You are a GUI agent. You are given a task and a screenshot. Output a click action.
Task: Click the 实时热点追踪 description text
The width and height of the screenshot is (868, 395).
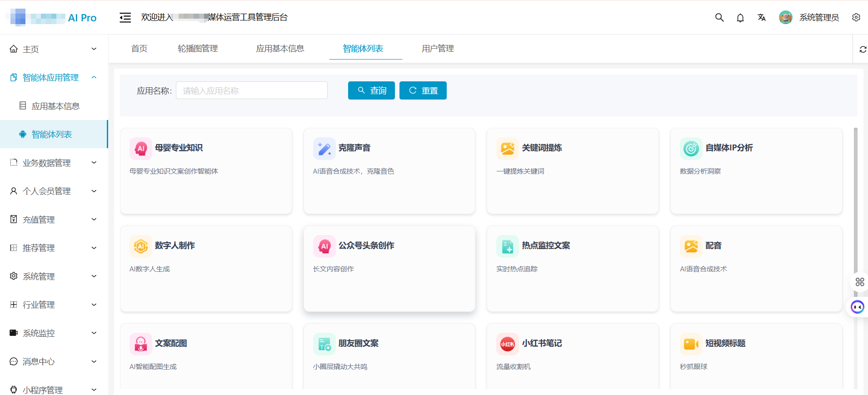517,269
